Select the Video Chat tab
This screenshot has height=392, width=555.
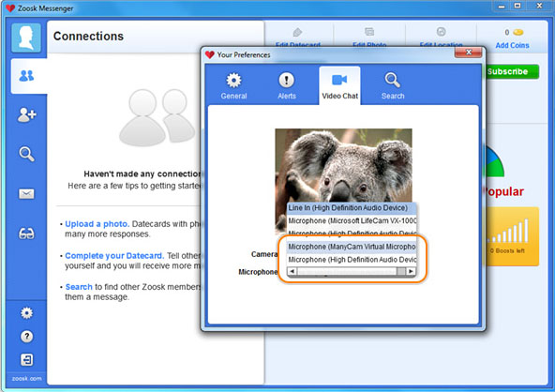tap(339, 86)
